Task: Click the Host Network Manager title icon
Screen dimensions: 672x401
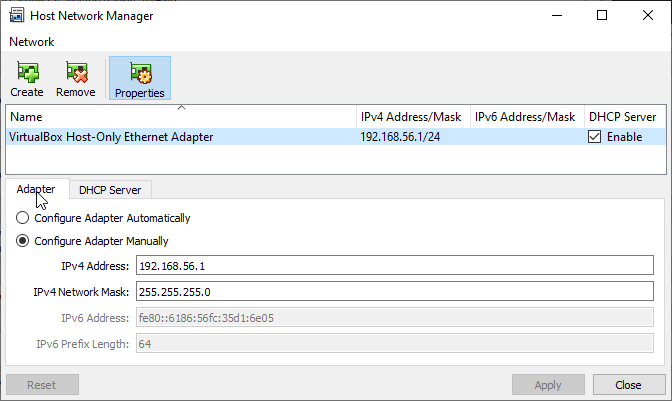Action: (x=17, y=15)
